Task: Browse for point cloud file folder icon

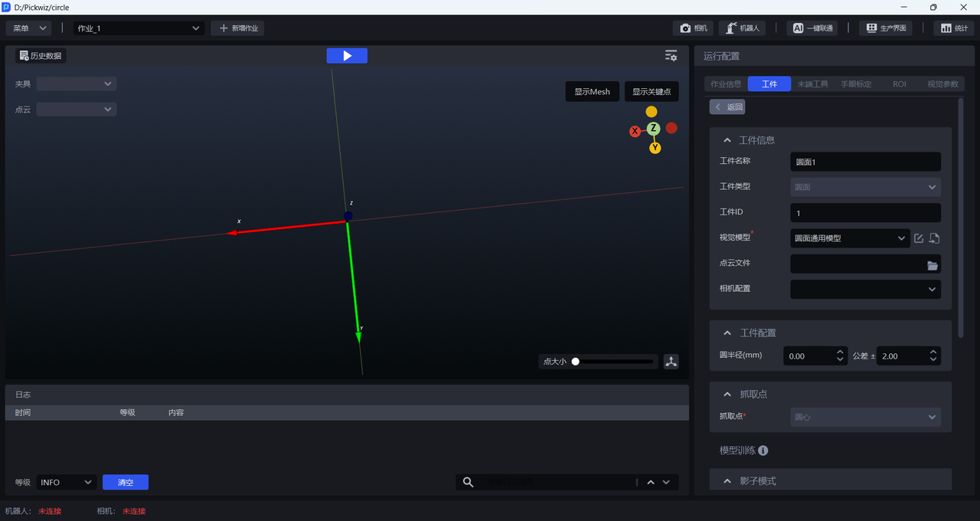Action: (x=932, y=265)
